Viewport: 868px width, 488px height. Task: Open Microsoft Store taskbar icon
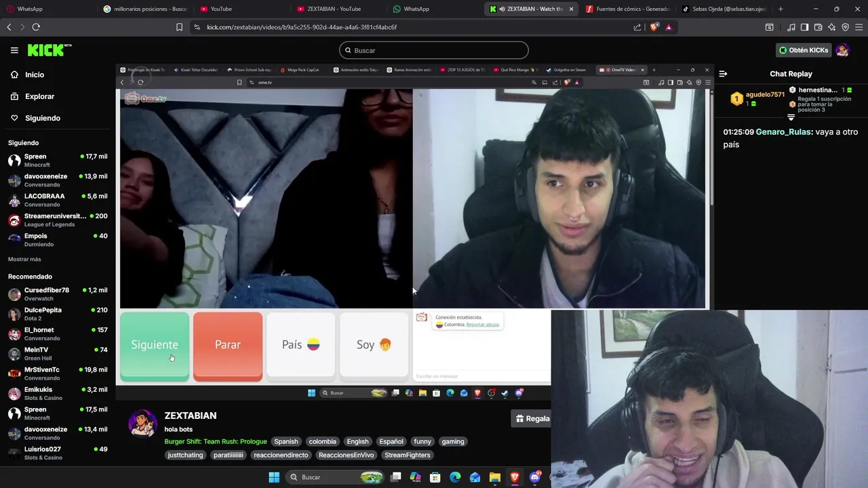pyautogui.click(x=435, y=477)
